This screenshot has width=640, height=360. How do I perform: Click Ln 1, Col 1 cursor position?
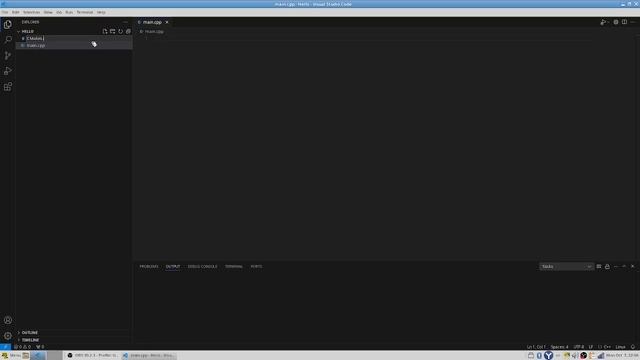point(536,347)
